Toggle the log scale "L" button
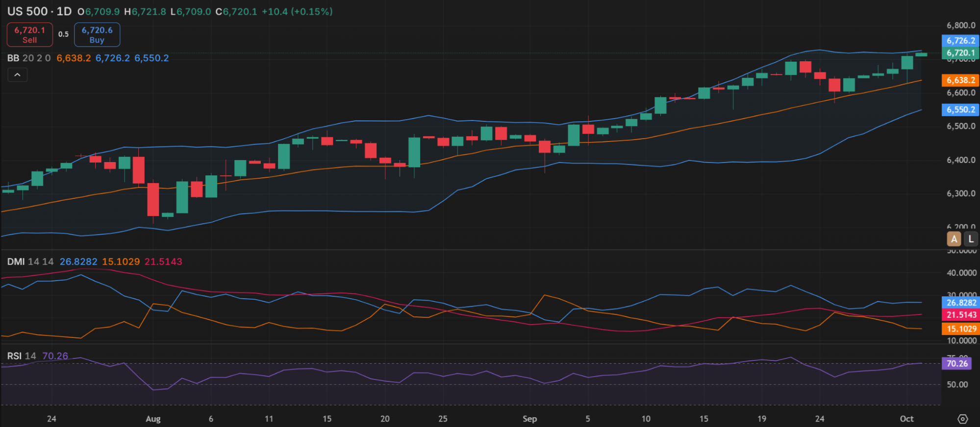The width and height of the screenshot is (980, 427). click(971, 239)
